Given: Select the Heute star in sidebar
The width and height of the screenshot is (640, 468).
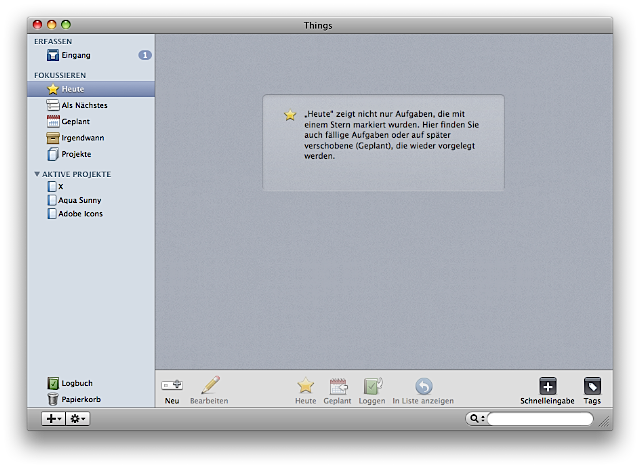Looking at the screenshot, I should tap(53, 89).
